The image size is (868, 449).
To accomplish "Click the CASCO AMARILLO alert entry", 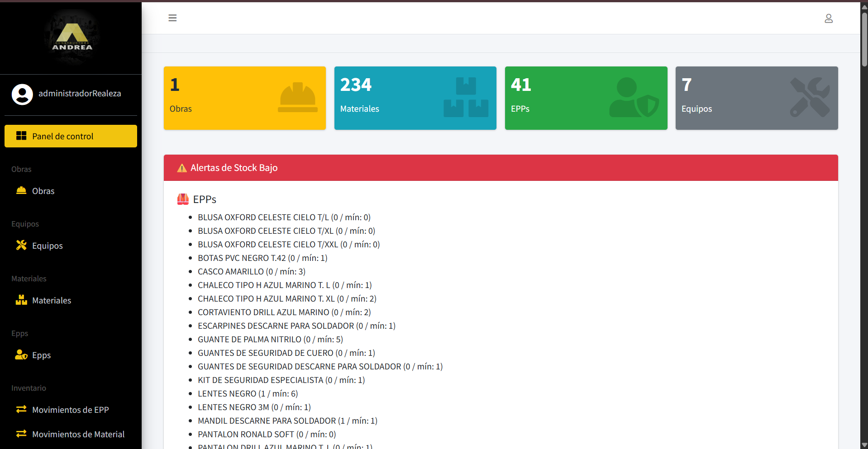I will click(251, 271).
